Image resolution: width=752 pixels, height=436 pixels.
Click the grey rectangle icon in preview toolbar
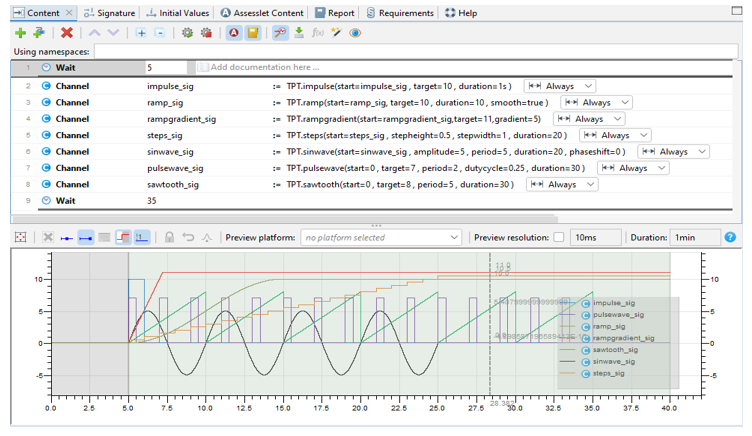click(x=104, y=237)
